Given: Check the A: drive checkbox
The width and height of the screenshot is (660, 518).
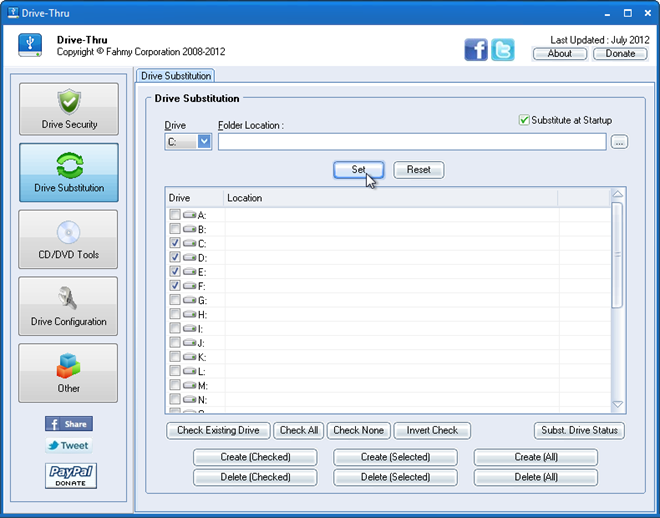Looking at the screenshot, I should 175,215.
